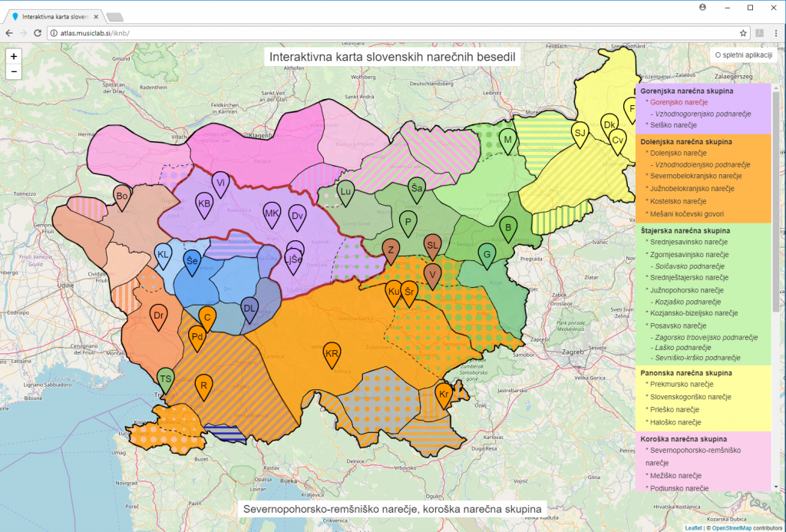Click the KR map marker
786x532 pixels.
click(x=332, y=355)
